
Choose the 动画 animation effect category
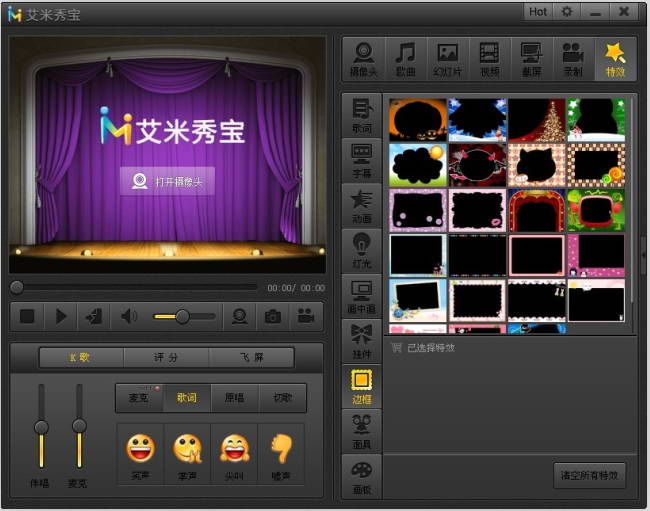[362, 206]
